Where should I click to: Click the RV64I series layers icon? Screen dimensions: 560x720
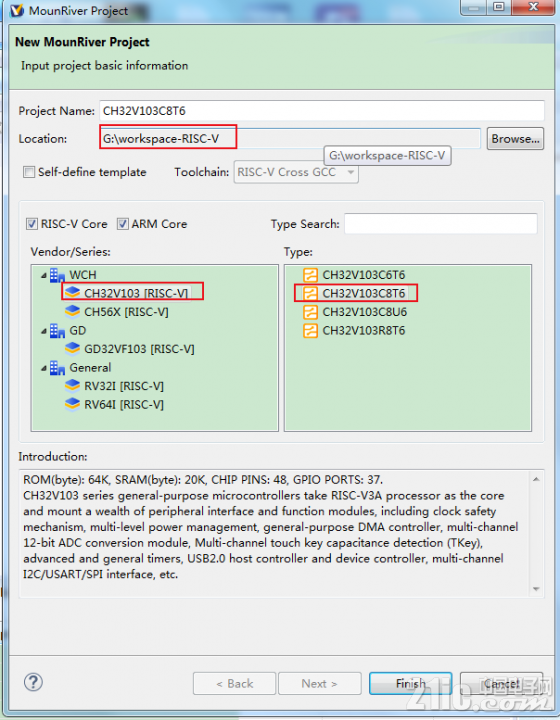tap(72, 405)
